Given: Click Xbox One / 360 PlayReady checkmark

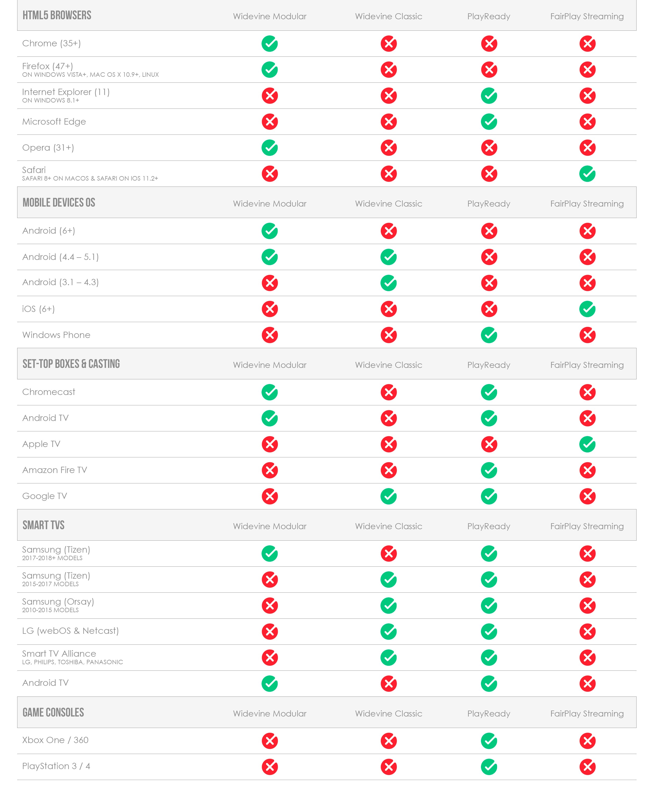Looking at the screenshot, I should tap(489, 740).
